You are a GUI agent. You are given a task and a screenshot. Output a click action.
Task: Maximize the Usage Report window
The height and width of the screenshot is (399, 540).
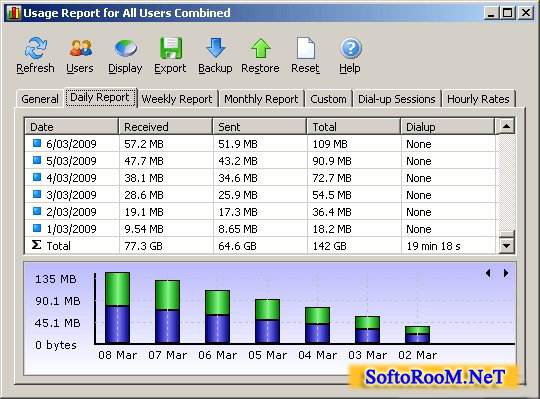[508, 13]
